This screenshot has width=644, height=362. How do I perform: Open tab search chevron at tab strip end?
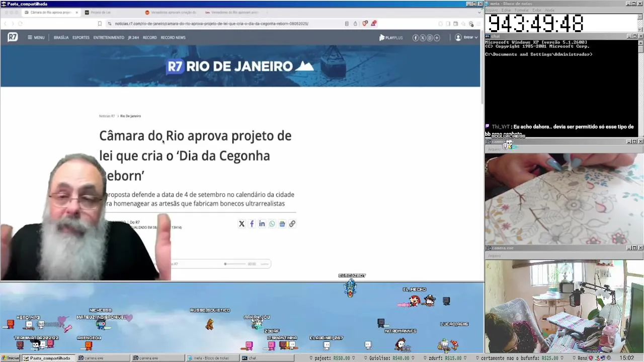pyautogui.click(x=479, y=12)
